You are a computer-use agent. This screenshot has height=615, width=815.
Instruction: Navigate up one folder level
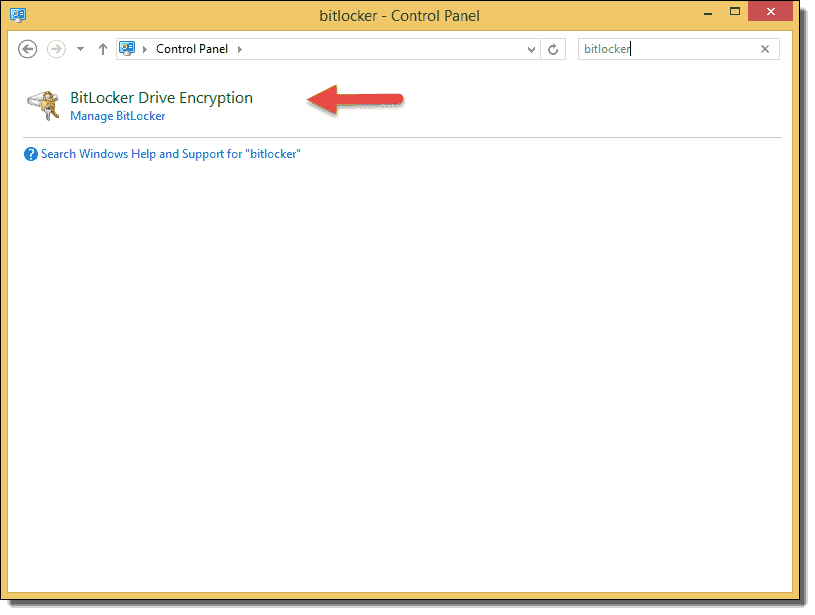102,48
